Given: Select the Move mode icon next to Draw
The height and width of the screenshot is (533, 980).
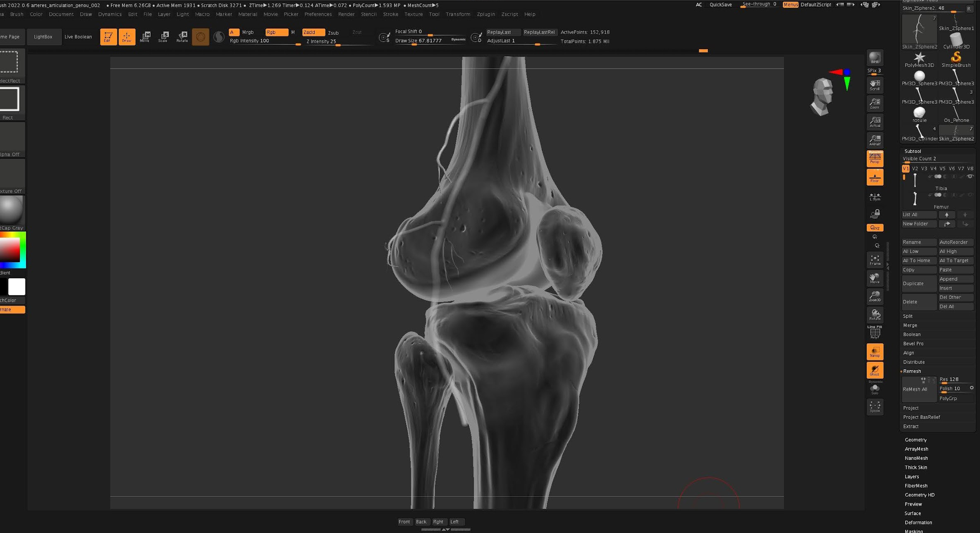Looking at the screenshot, I should [x=145, y=37].
